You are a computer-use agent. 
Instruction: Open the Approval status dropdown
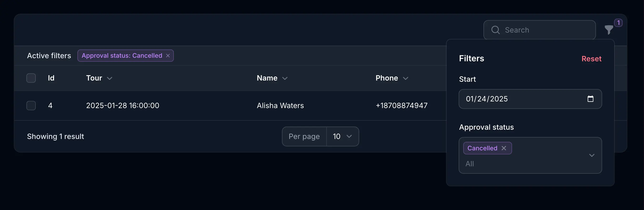(592, 155)
